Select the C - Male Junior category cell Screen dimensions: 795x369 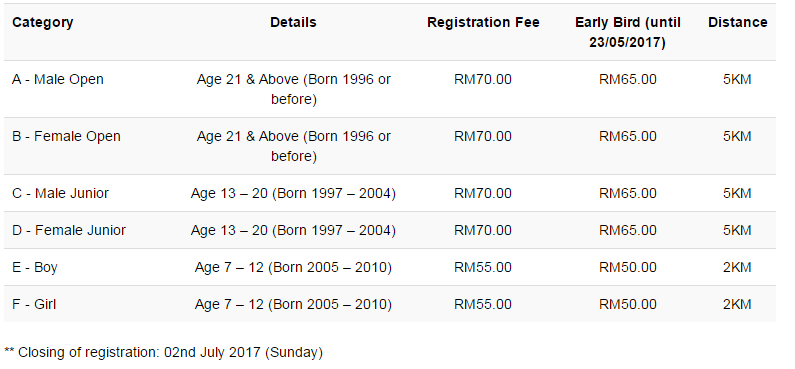[x=60, y=194]
